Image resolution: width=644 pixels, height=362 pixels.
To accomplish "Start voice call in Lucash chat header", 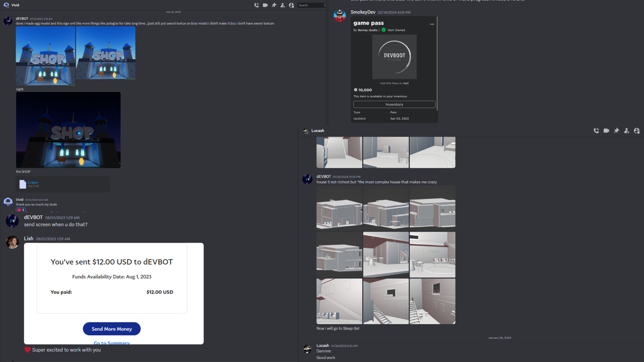I will click(596, 131).
